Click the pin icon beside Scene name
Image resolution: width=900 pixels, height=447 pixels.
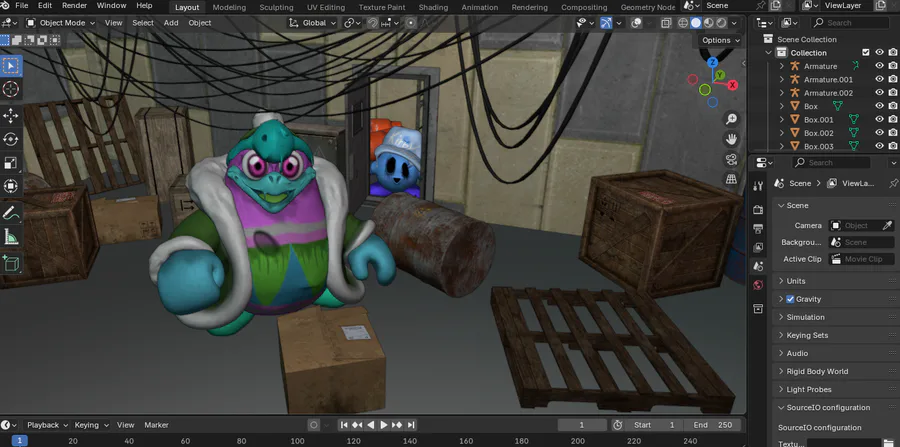pos(760,5)
